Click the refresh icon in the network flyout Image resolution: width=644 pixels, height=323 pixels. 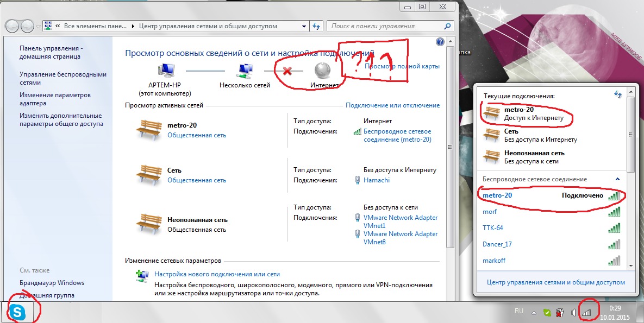[x=617, y=95]
